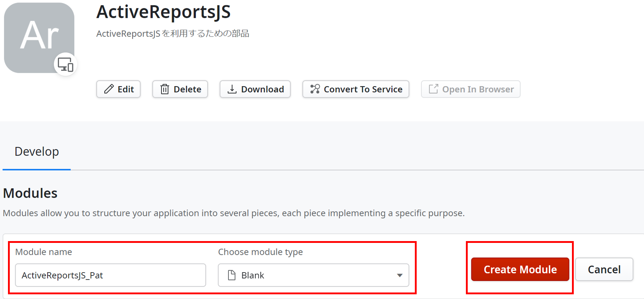
Task: Click the Delete button
Action: 180,89
